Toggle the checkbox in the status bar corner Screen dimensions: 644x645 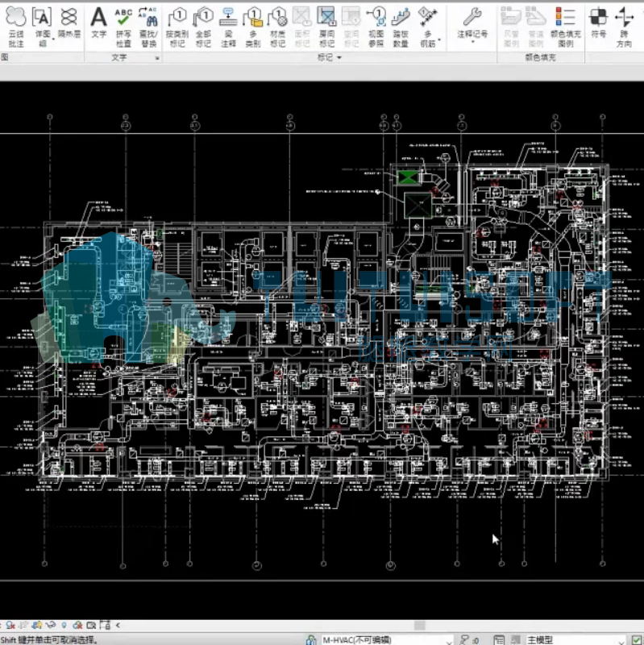click(637, 639)
